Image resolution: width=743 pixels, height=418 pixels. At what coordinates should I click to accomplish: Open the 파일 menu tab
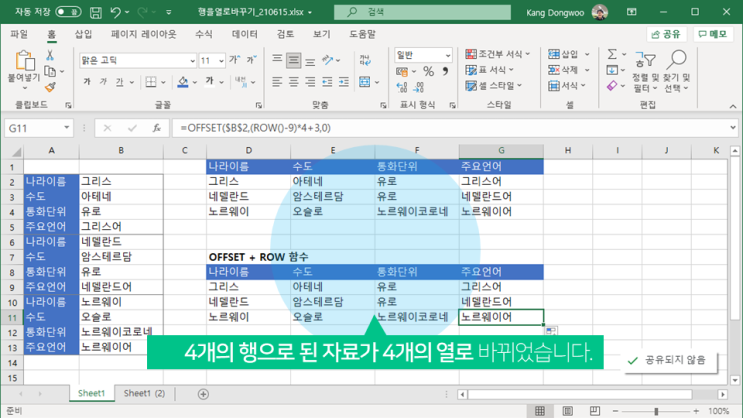coord(19,34)
